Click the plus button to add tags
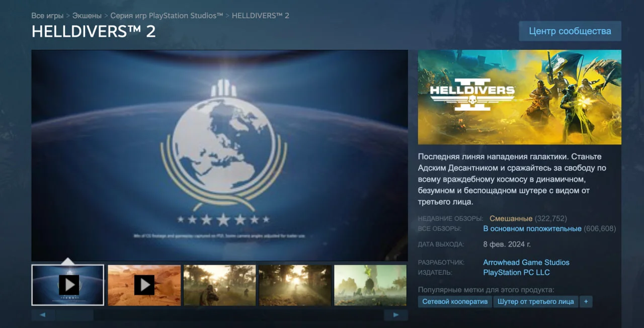The width and height of the screenshot is (644, 328). tap(585, 302)
